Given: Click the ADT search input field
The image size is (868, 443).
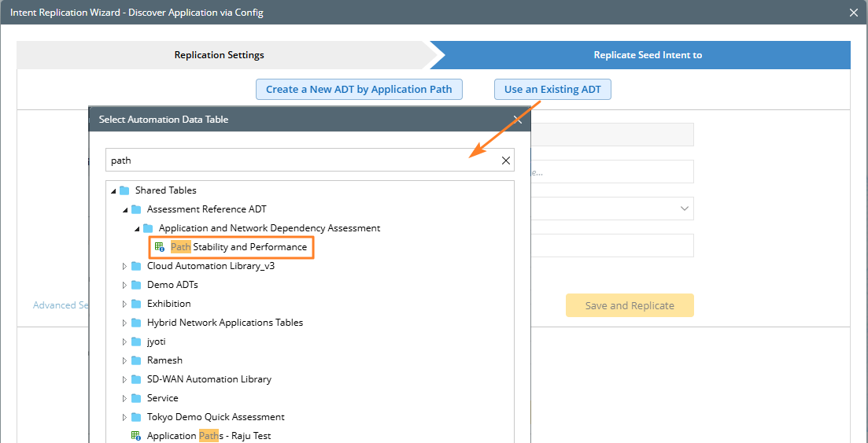Looking at the screenshot, I should click(299, 161).
